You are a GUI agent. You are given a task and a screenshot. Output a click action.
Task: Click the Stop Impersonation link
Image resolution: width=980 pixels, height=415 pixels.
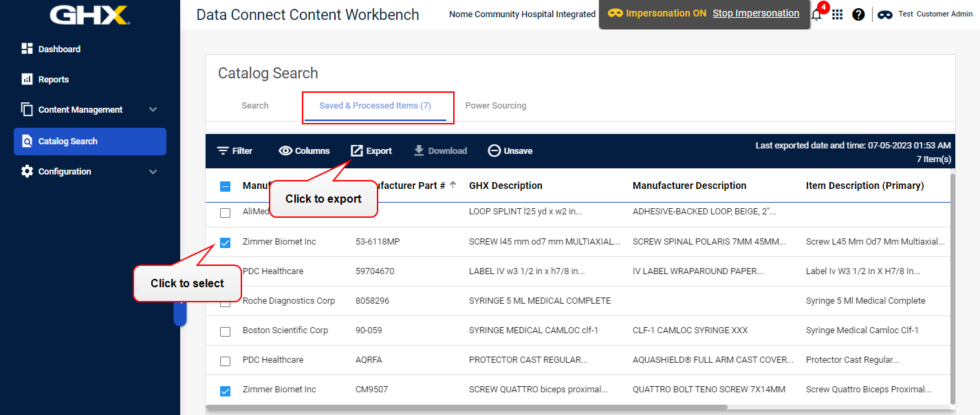point(756,13)
